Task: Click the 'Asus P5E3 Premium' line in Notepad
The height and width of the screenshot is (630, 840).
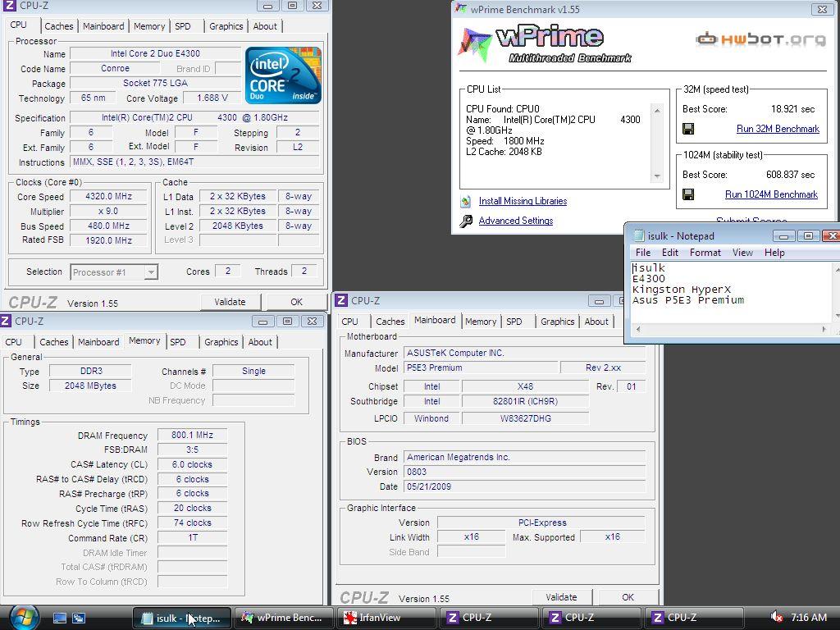Action: tap(688, 300)
